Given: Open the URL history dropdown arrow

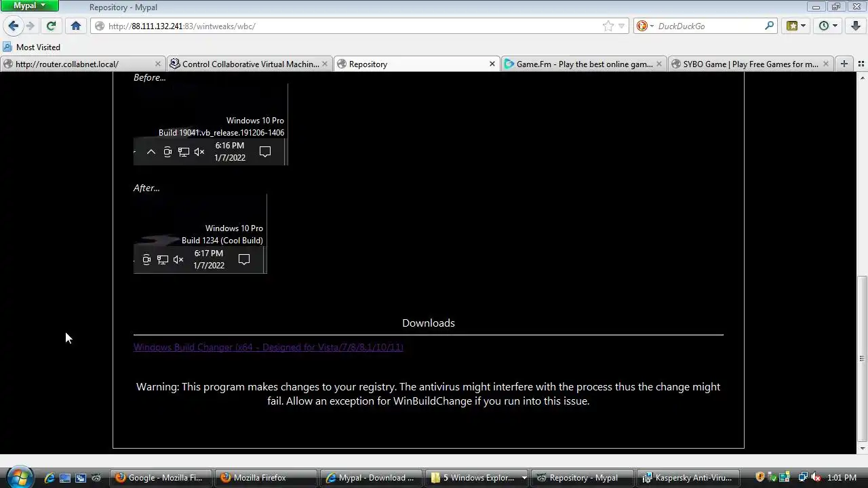Looking at the screenshot, I should click(x=621, y=26).
